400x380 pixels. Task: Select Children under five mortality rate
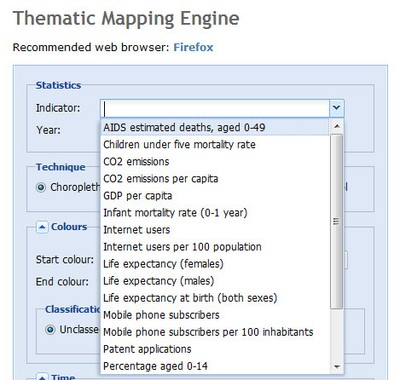click(215, 144)
